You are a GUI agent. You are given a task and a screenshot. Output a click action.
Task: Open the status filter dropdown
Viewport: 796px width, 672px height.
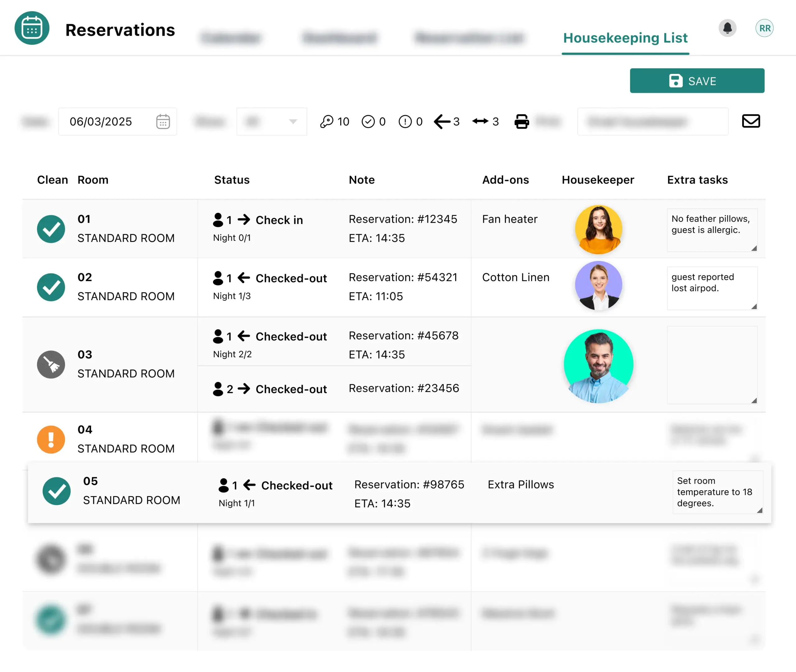[x=271, y=121]
